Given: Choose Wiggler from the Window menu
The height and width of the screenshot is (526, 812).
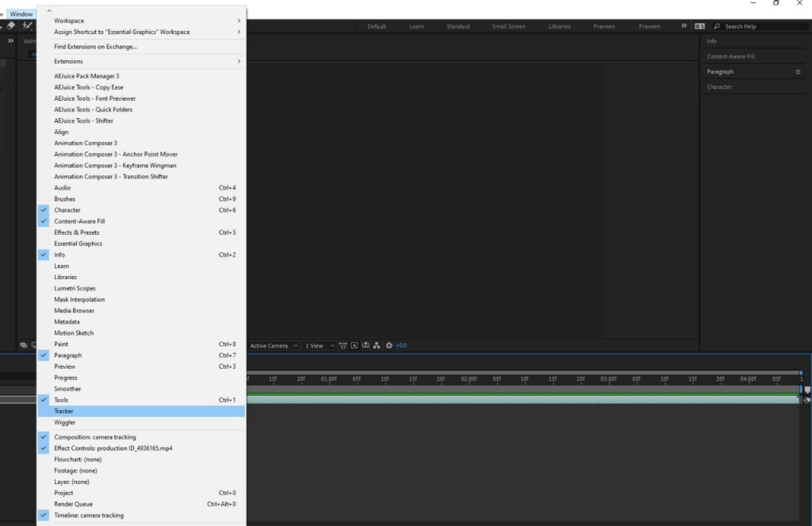Looking at the screenshot, I should click(x=65, y=422).
